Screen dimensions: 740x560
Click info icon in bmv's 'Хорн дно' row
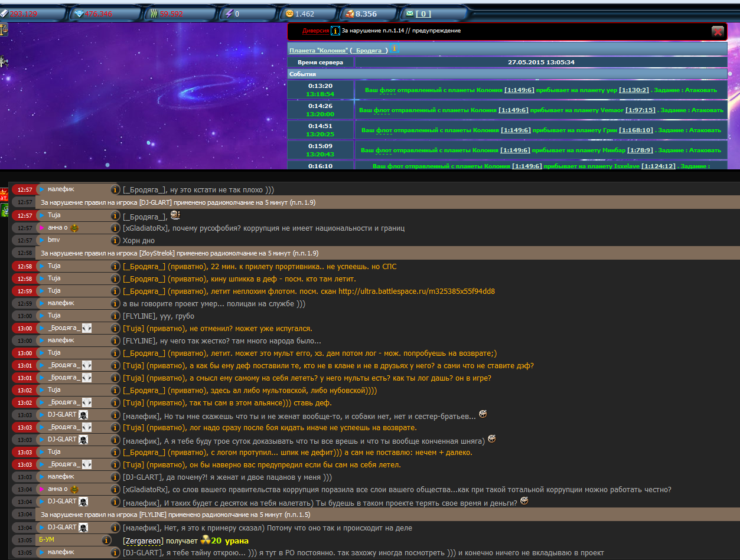click(x=116, y=241)
